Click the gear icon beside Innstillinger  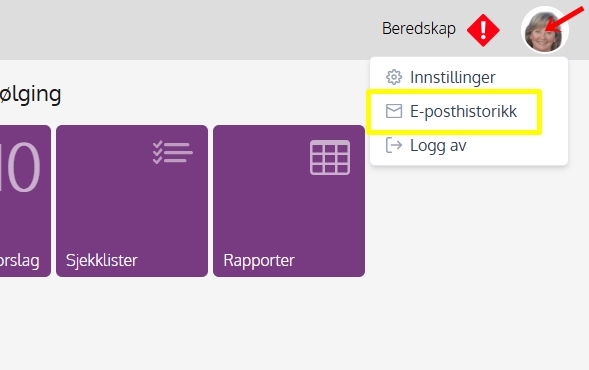click(394, 77)
